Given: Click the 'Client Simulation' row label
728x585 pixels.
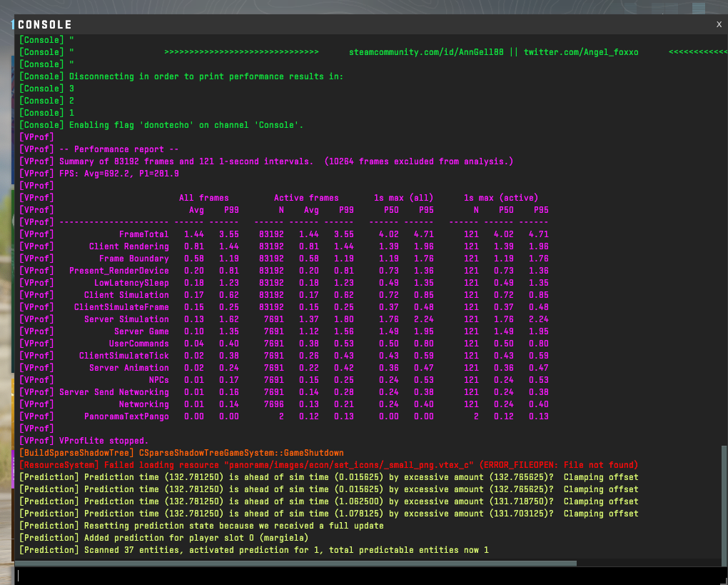Looking at the screenshot, I should click(x=126, y=294).
